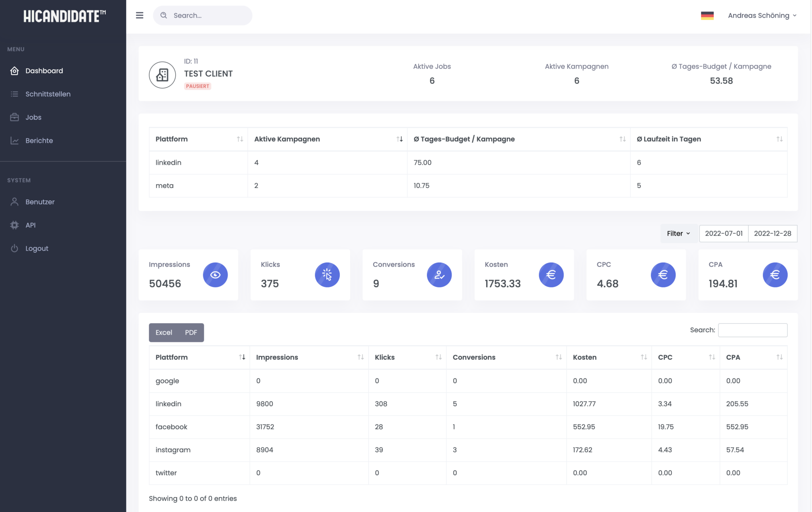Export table with Excel button
812x512 pixels.
pos(164,332)
